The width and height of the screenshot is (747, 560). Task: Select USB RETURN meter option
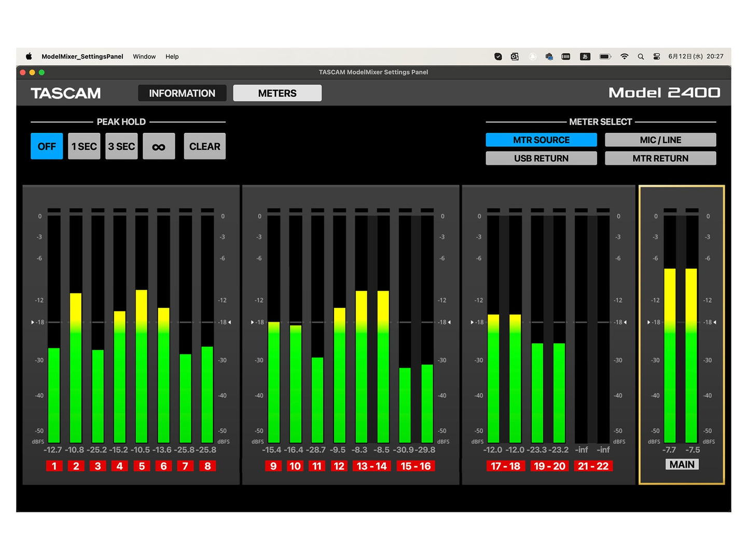click(x=541, y=159)
